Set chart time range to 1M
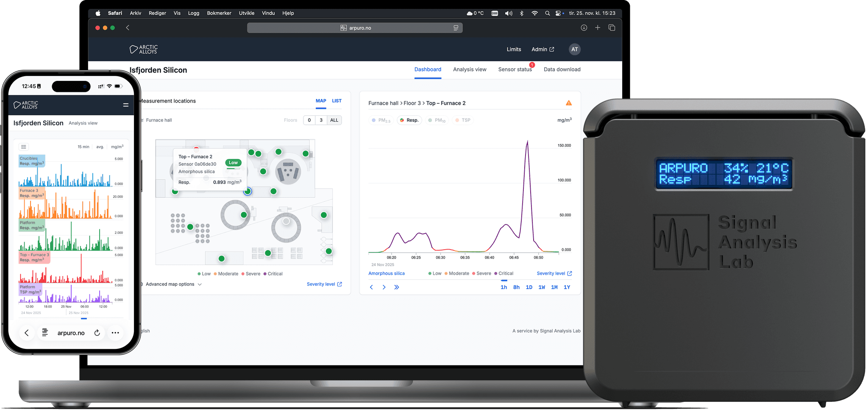This screenshot has width=868, height=412. (x=554, y=287)
